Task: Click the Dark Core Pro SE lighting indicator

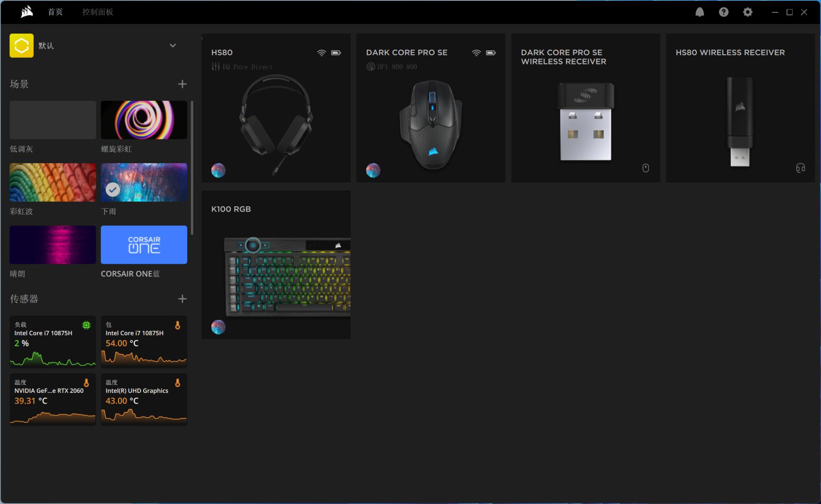Action: click(373, 171)
